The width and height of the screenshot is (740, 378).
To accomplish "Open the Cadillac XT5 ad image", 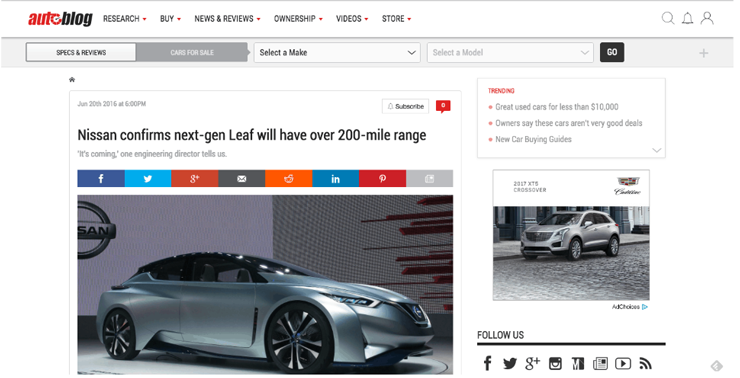I will [x=571, y=235].
